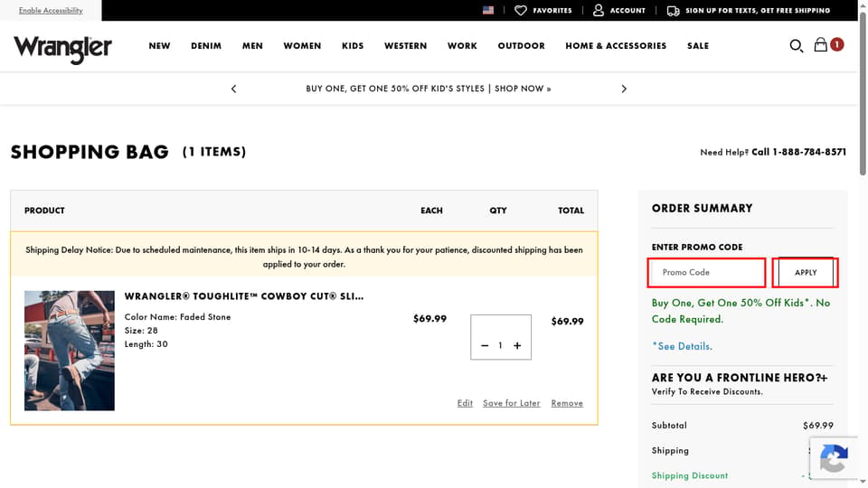868x488 pixels.
Task: Show previous promo banner arrow
Action: (x=233, y=89)
